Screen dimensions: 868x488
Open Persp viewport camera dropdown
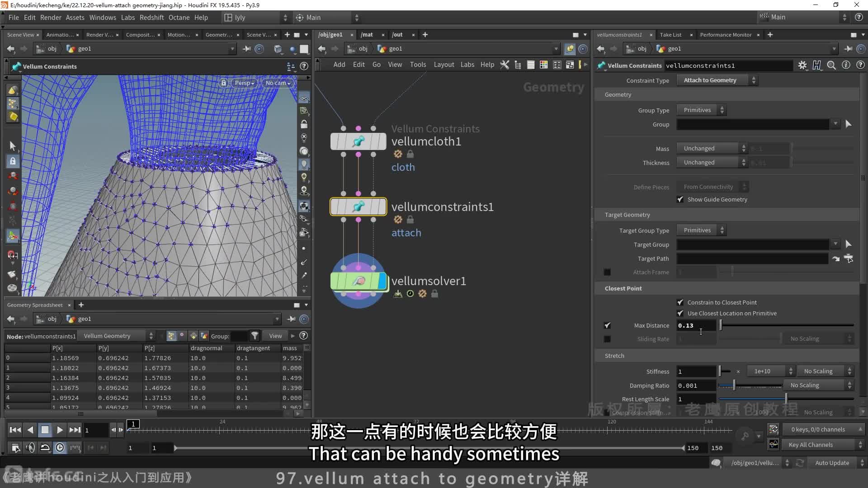pos(245,83)
